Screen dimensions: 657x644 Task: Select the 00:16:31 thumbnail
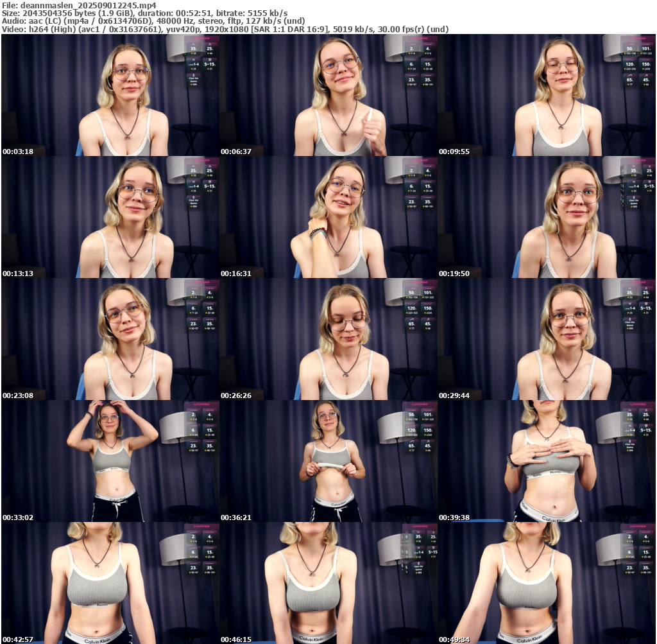[328, 217]
